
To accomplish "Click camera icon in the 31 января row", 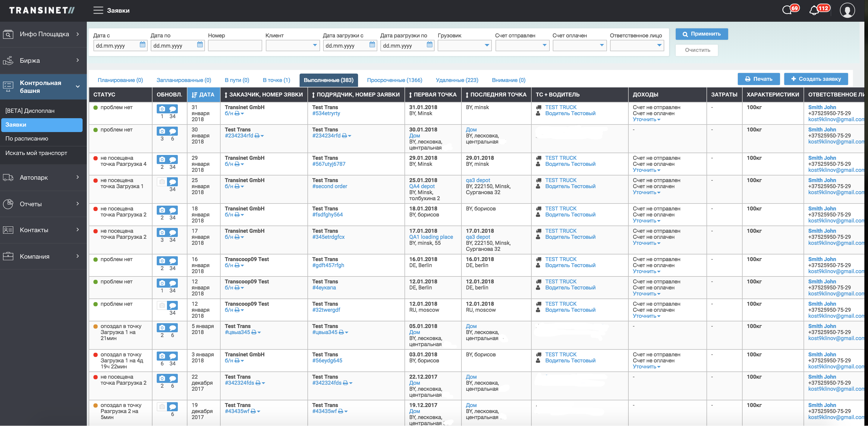I will click(x=162, y=109).
